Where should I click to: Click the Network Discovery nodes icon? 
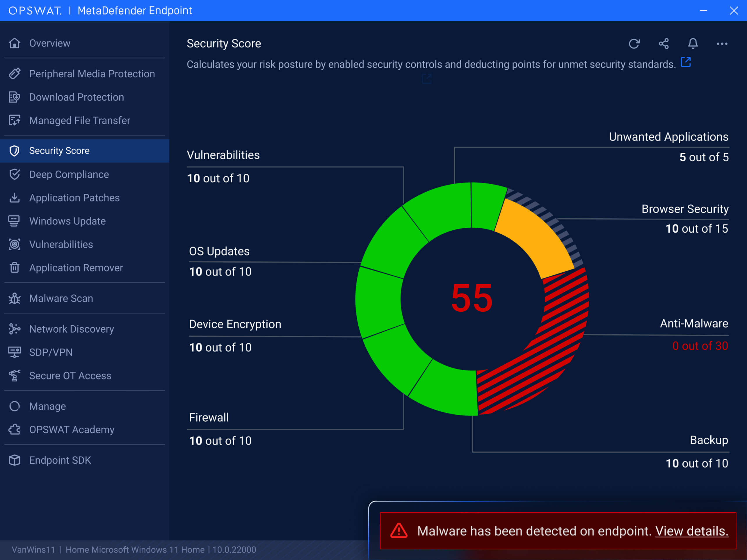[x=15, y=329]
